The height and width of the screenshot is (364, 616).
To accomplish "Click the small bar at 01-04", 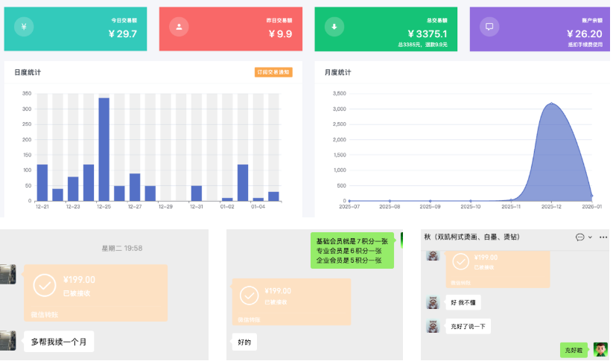I will pos(258,199).
